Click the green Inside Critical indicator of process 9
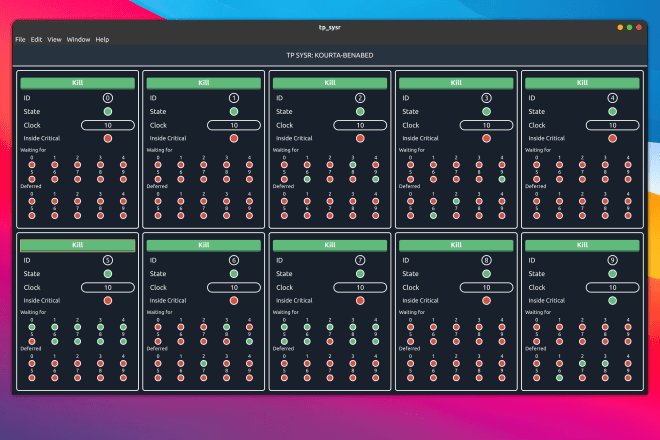 [613, 301]
